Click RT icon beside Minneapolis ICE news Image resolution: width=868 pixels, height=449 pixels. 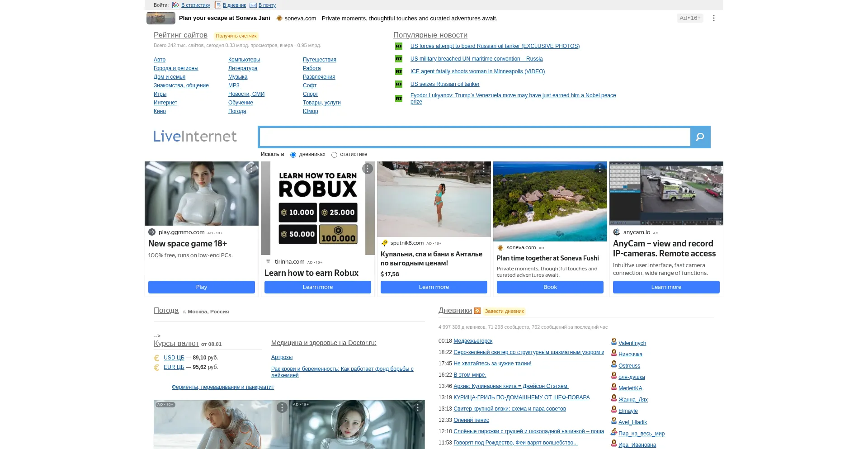[x=399, y=71]
